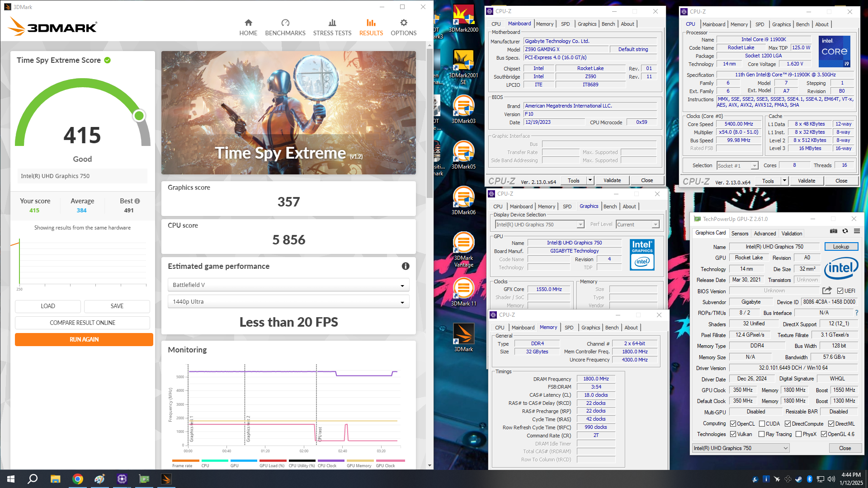Screen dimensions: 868x488
Task: Click COMPARE RESULT ONLINE button
Action: pyautogui.click(x=82, y=323)
